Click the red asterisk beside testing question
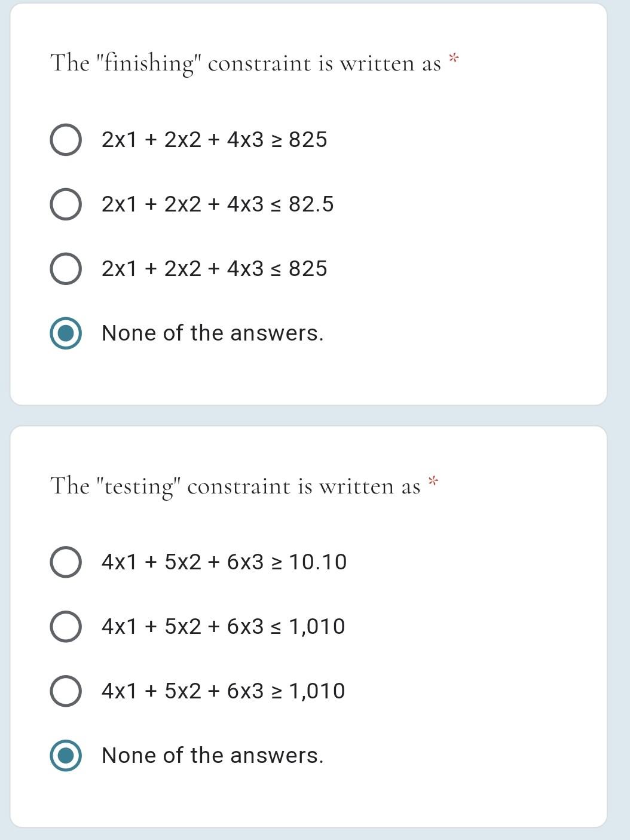The height and width of the screenshot is (840, 630). (x=433, y=482)
